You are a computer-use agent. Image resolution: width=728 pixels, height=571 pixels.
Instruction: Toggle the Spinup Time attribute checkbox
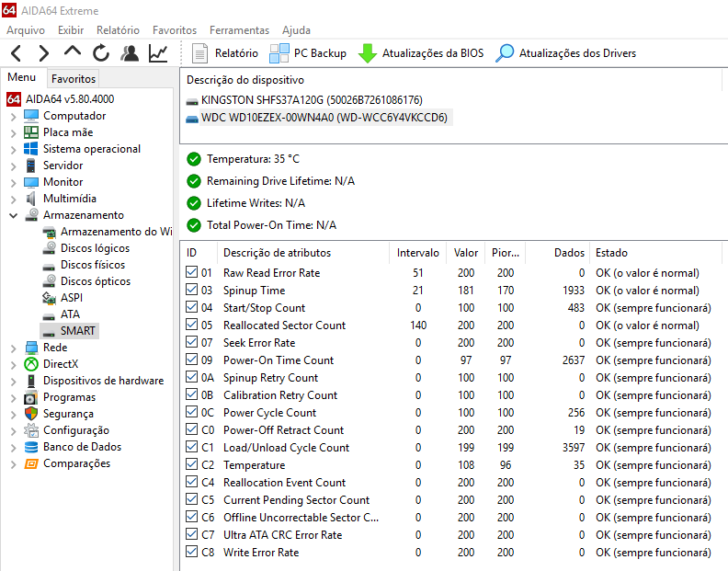[x=191, y=290]
